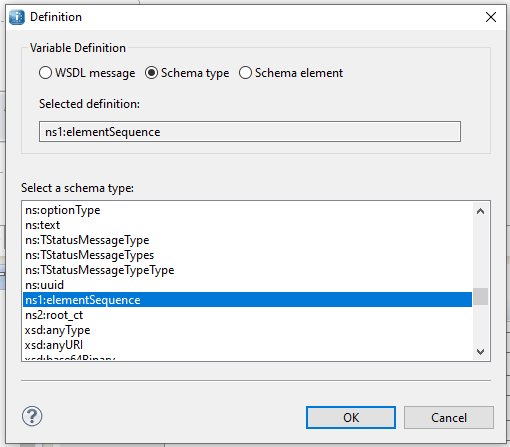Click the help question mark icon
This screenshot has width=510, height=447.
click(x=32, y=416)
